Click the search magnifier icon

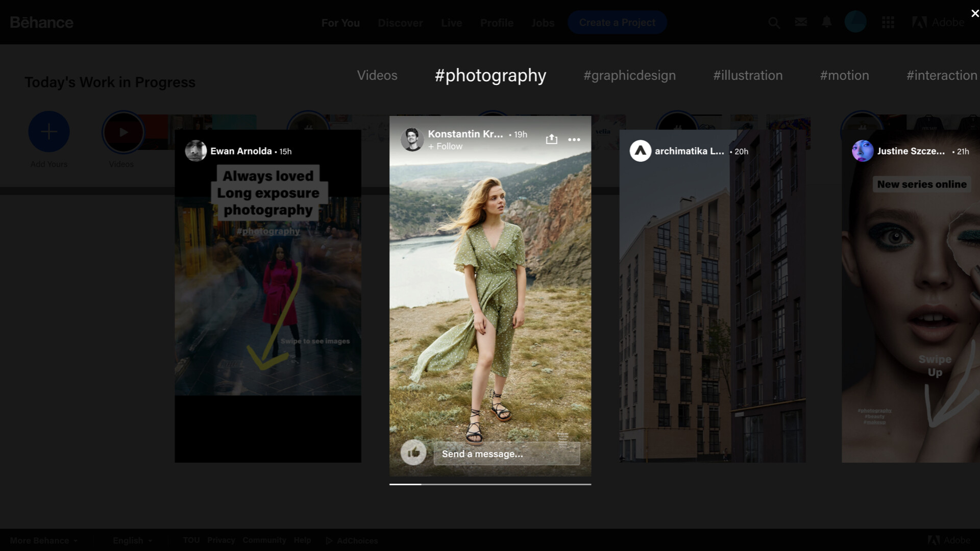tap(774, 22)
